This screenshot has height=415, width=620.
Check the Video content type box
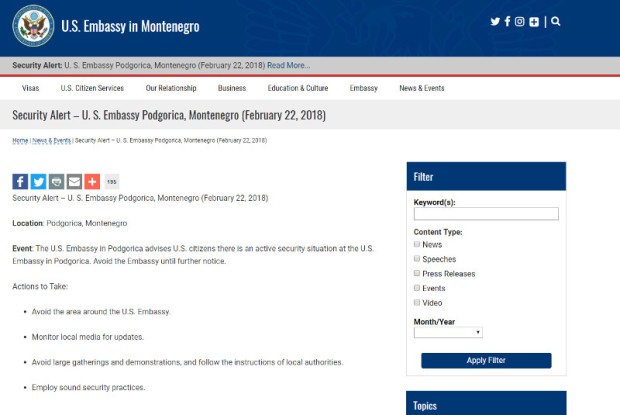(x=417, y=302)
